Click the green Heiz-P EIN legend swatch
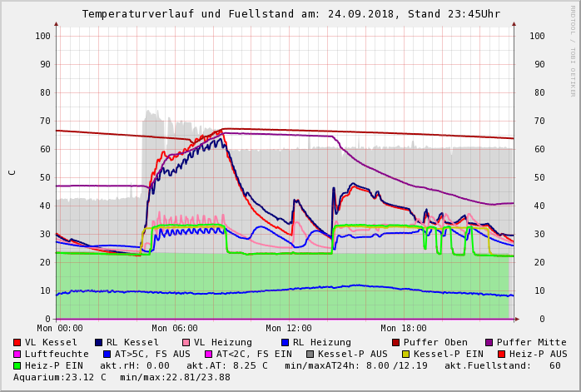The height and width of the screenshot is (392, 581). 17,365
